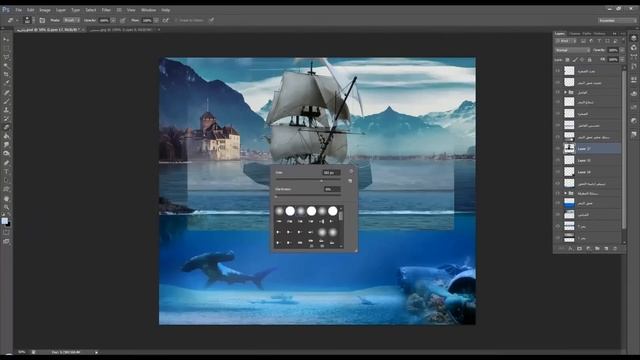Click the Change Screen Mode icon
The height and width of the screenshot is (360, 640).
(x=6, y=242)
